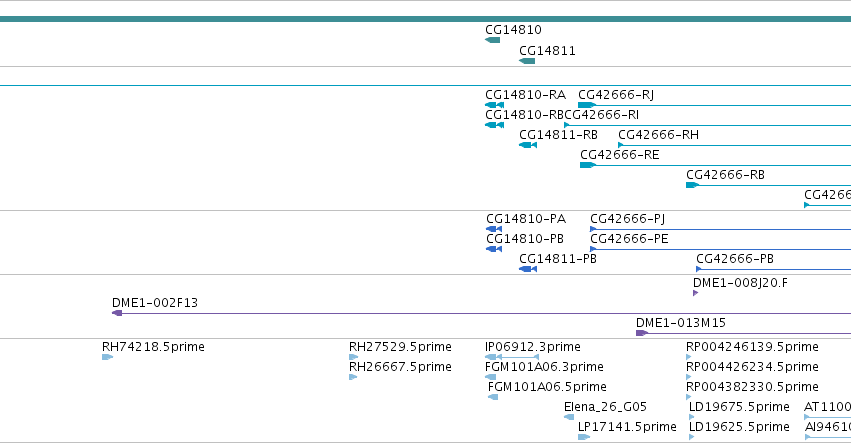Click the CG14810-PA CDS glyph
Screen dimensions: 851x443
pyautogui.click(x=494, y=229)
